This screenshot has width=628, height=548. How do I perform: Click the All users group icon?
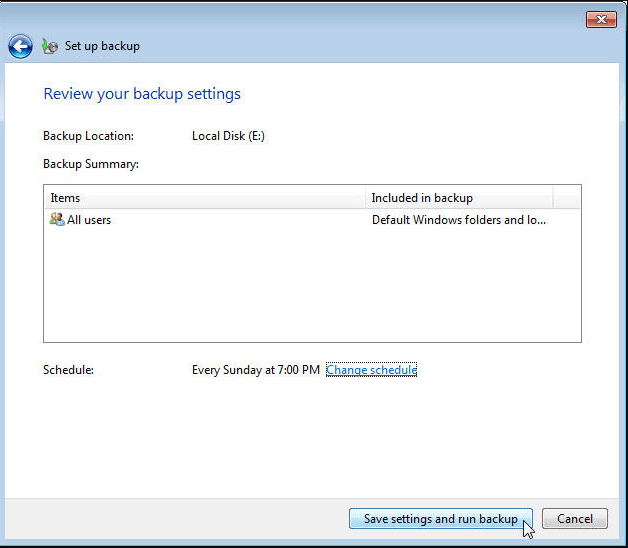tap(57, 219)
